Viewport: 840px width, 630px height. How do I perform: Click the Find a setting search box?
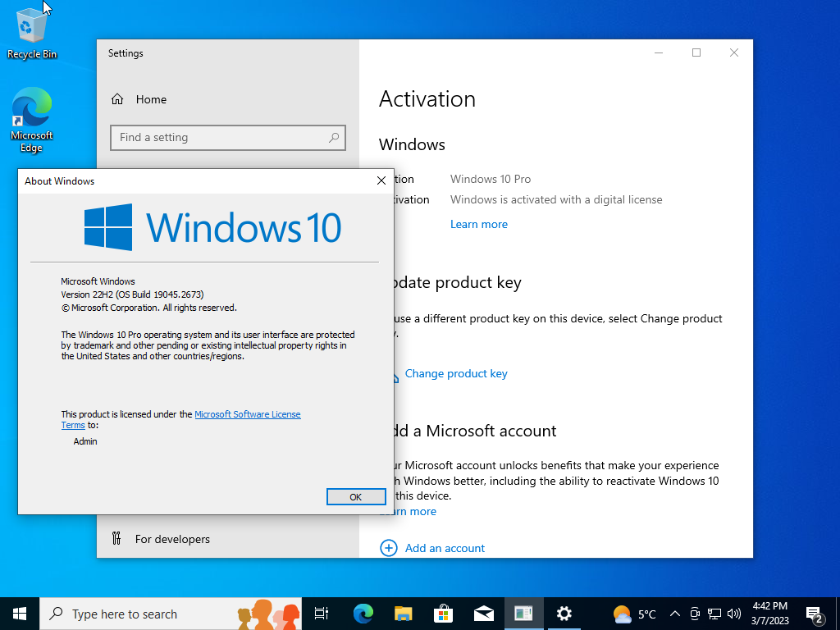(x=228, y=138)
